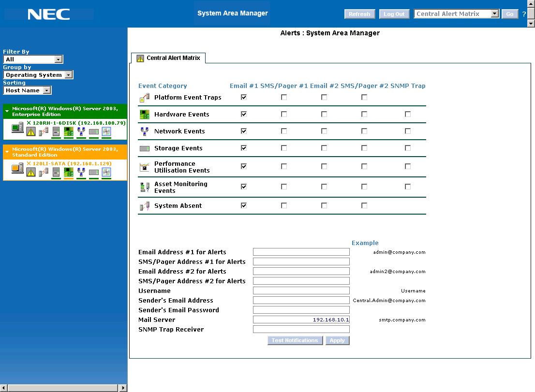Click the Apply button
535x392 pixels.
click(337, 341)
